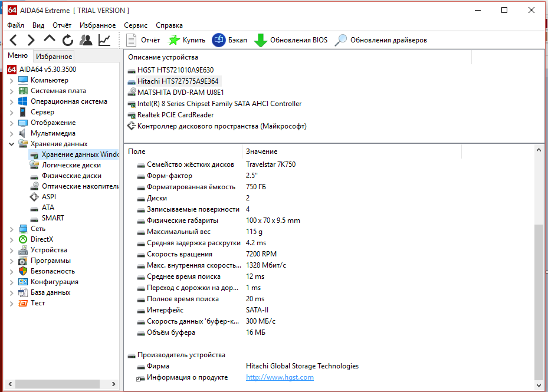Image resolution: width=548 pixels, height=392 pixels.
Task: Click the Конфигурация icon in tree
Action: (x=23, y=282)
